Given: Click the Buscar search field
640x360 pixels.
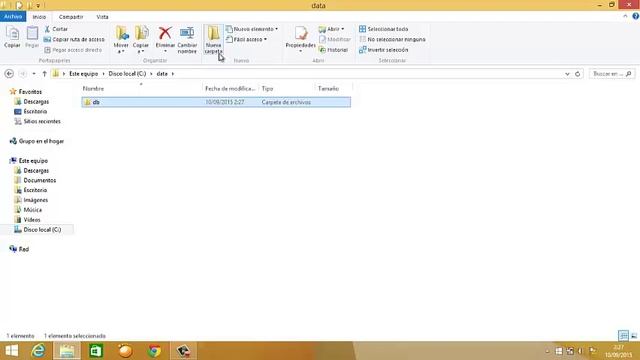Looking at the screenshot, I should coord(611,74).
